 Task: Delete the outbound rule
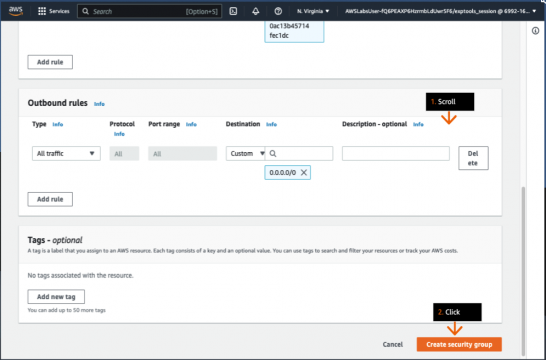click(x=473, y=158)
